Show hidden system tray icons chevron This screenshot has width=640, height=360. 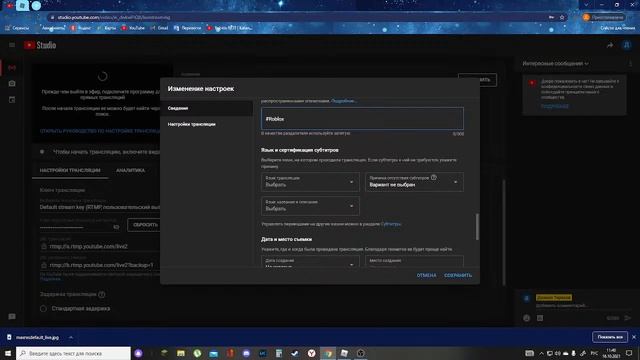pyautogui.click(x=541, y=353)
